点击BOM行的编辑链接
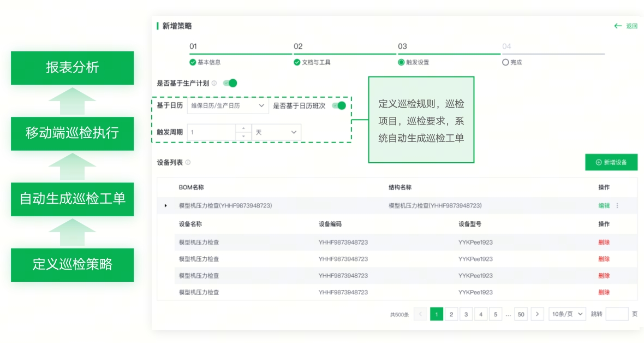 click(x=604, y=205)
